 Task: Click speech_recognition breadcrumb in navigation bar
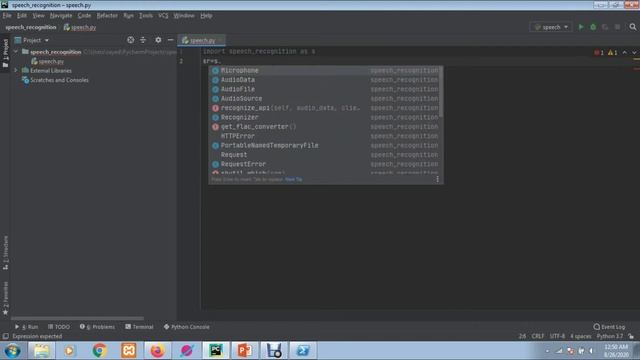click(x=31, y=27)
